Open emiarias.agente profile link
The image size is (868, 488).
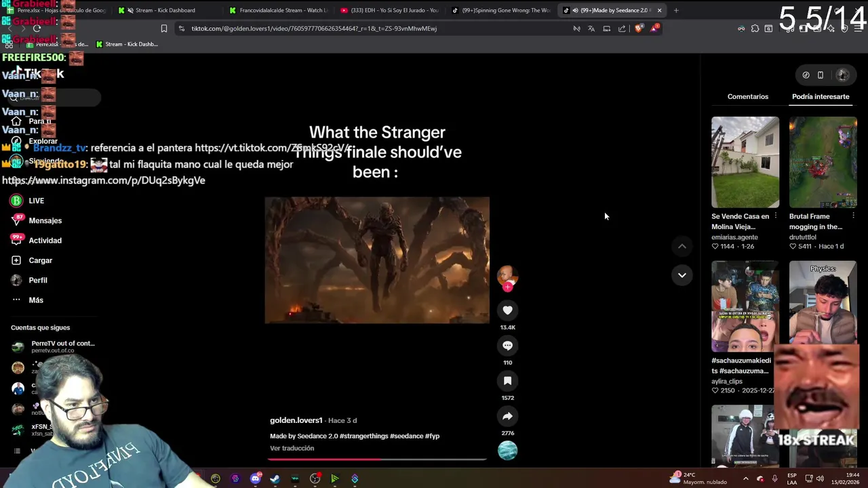pos(734,237)
